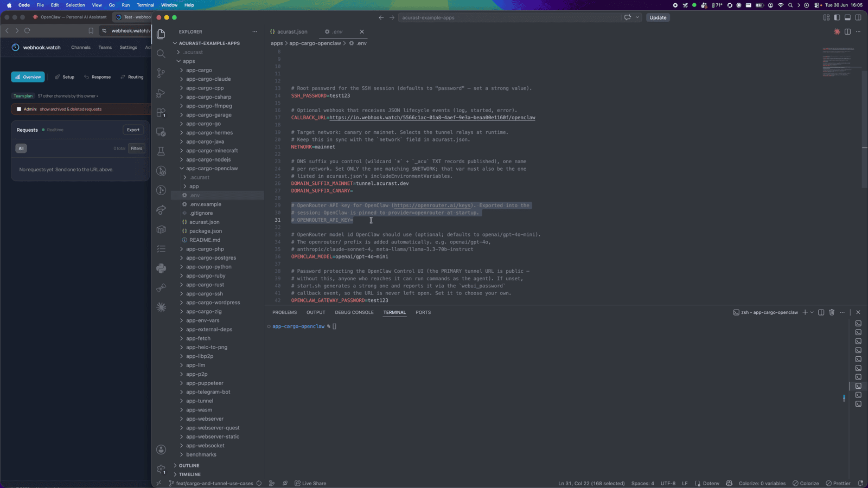Kill terminal with the trash icon
The image size is (868, 488).
click(x=832, y=312)
